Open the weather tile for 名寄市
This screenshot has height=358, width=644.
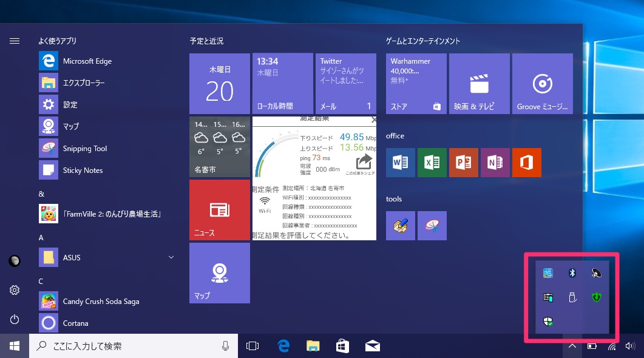pos(219,147)
